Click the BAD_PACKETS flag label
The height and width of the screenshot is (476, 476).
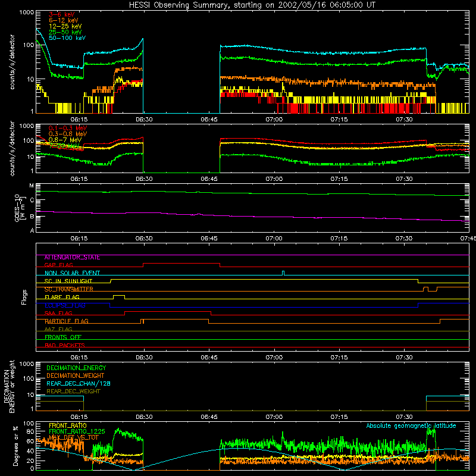[65, 345]
